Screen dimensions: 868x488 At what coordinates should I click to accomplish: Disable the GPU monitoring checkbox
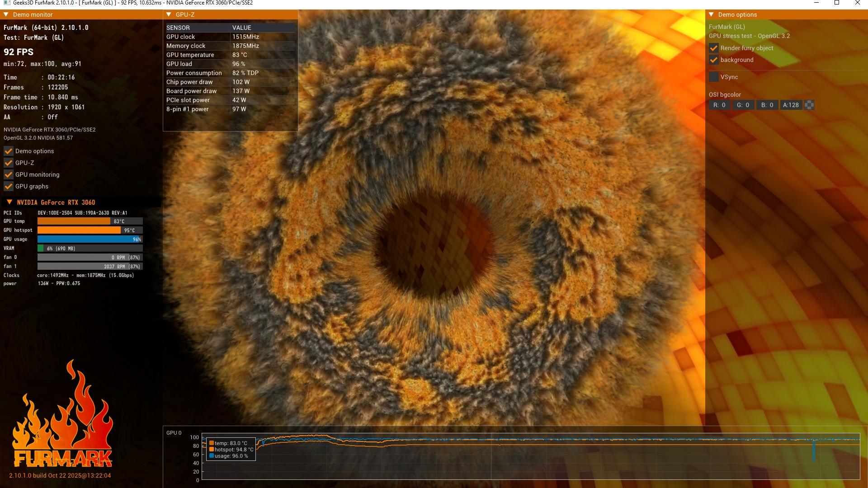click(x=8, y=174)
